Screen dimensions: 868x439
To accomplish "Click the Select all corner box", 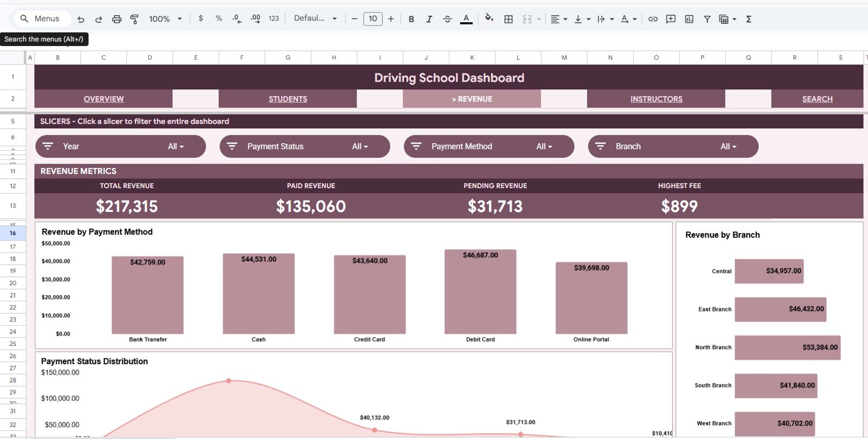I will tap(12, 57).
